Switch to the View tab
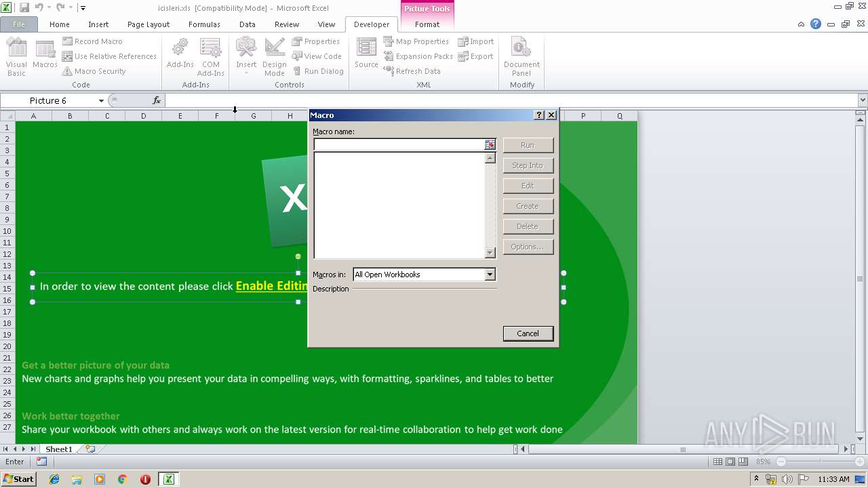Screen dimensions: 868x488 pyautogui.click(x=327, y=24)
